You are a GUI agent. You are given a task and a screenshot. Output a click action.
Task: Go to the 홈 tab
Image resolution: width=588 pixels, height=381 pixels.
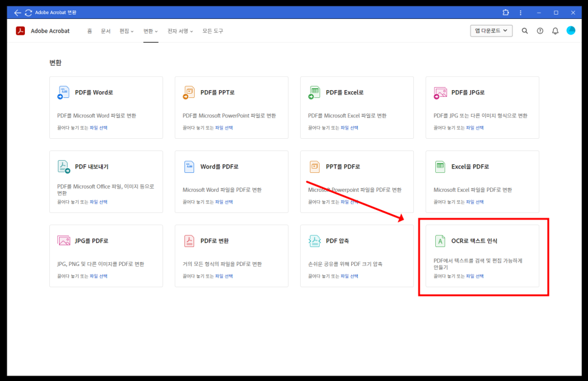(89, 31)
